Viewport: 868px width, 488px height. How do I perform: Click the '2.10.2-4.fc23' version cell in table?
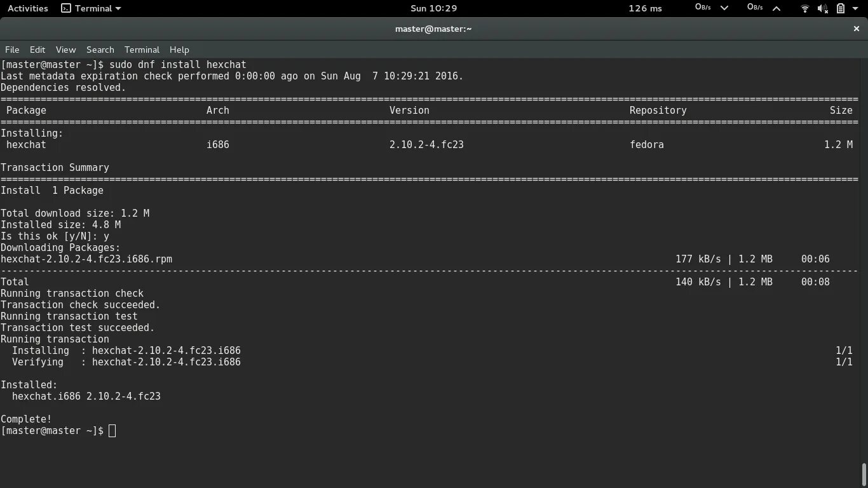[x=426, y=145]
